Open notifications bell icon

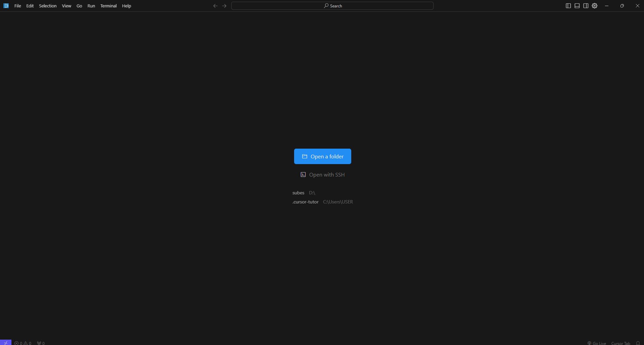coord(638,343)
